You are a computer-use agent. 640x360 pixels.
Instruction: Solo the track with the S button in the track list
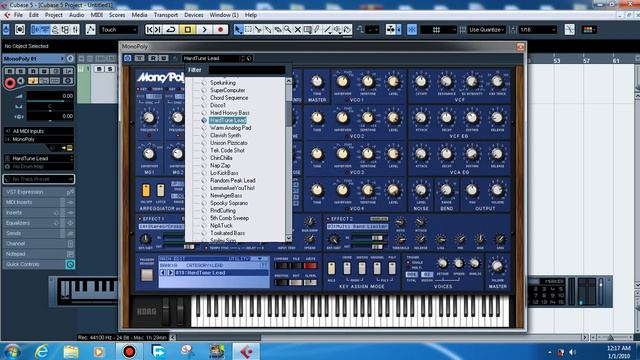[x=109, y=69]
